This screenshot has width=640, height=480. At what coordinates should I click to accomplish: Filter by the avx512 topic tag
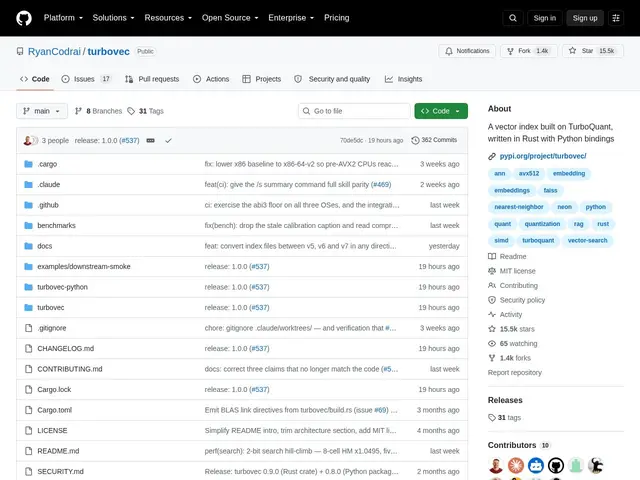pos(529,173)
